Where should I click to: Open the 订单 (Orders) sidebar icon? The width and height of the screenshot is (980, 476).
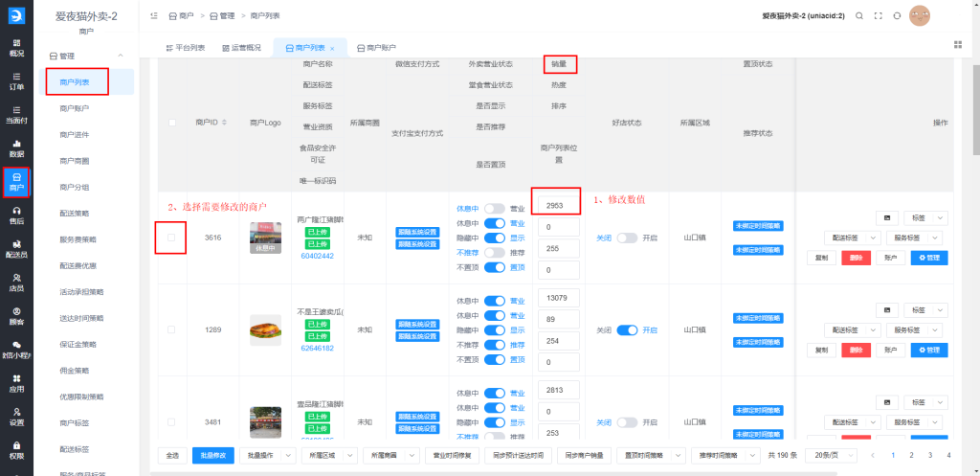click(16, 80)
